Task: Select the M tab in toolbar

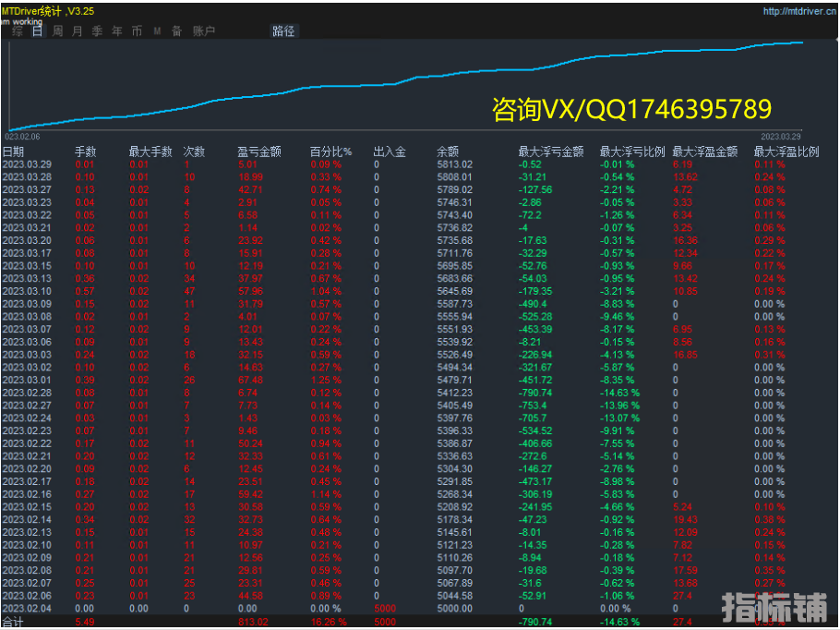Action: [x=157, y=31]
